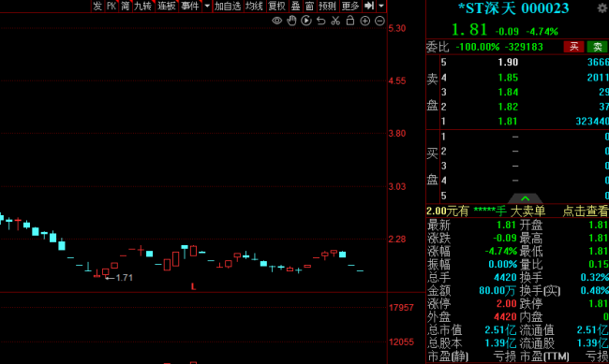Screen dimensions: 609x364
Task: Click the L marker on chart
Action: pos(193,286)
